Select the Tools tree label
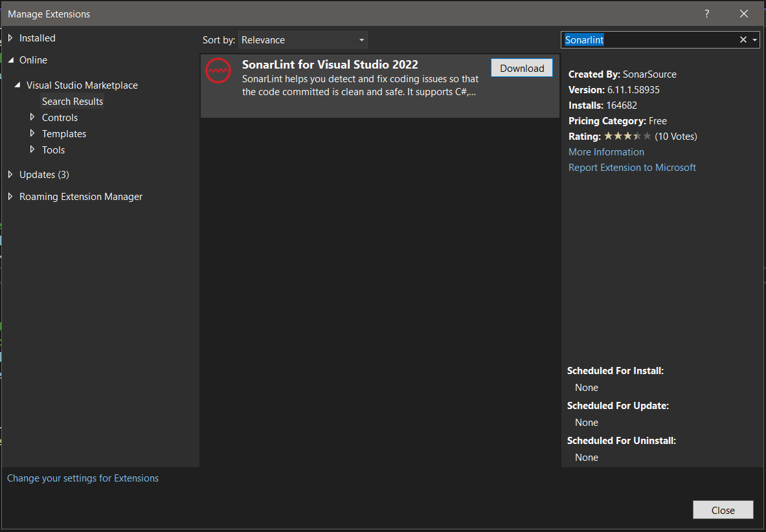Screen dimensions: 766x532 [53, 150]
